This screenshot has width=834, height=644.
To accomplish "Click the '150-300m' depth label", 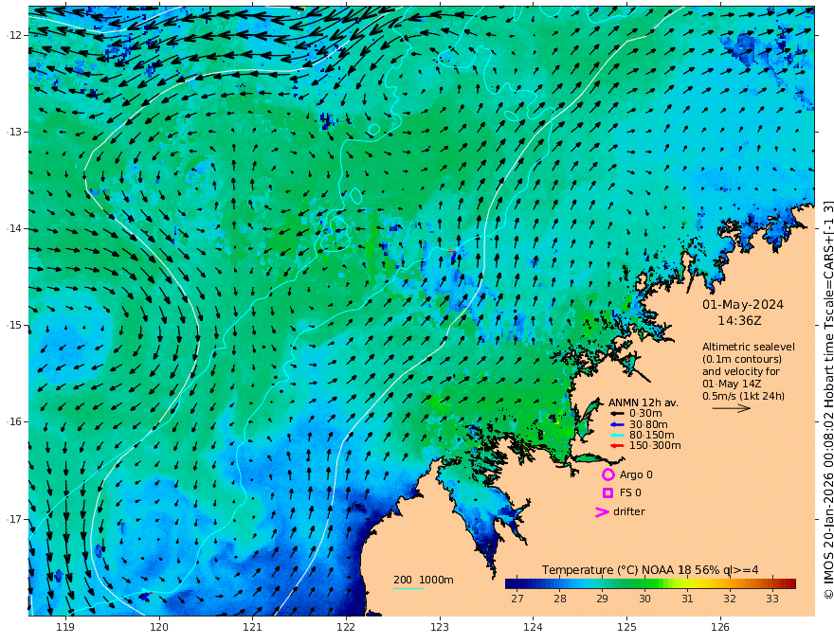I will click(x=655, y=445).
